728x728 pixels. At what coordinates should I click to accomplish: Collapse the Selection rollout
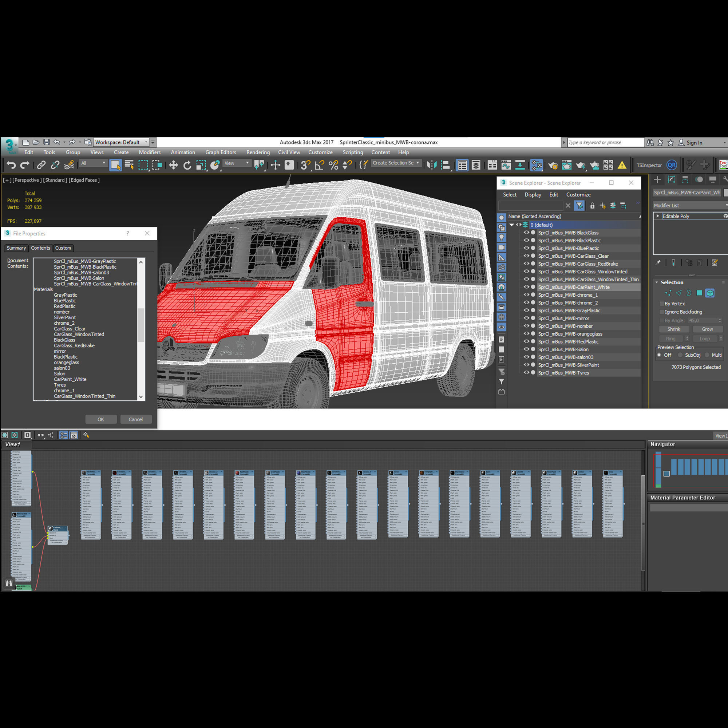tap(657, 282)
